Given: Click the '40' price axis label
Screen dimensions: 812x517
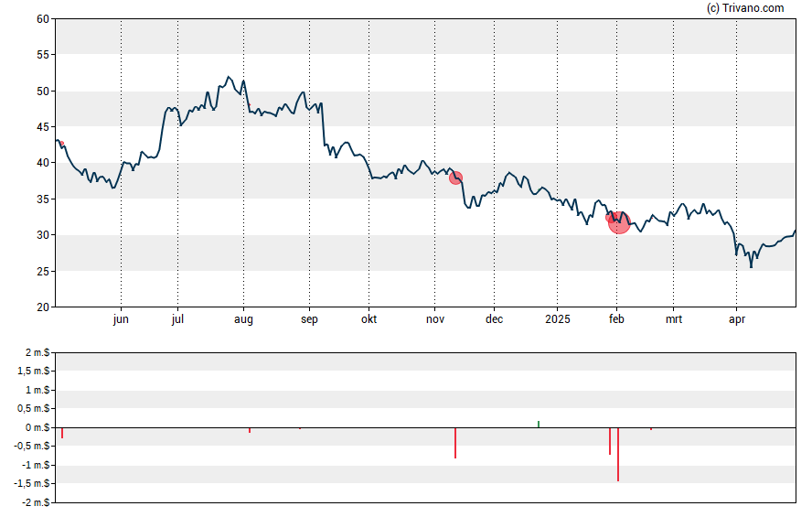Looking at the screenshot, I should point(43,163).
